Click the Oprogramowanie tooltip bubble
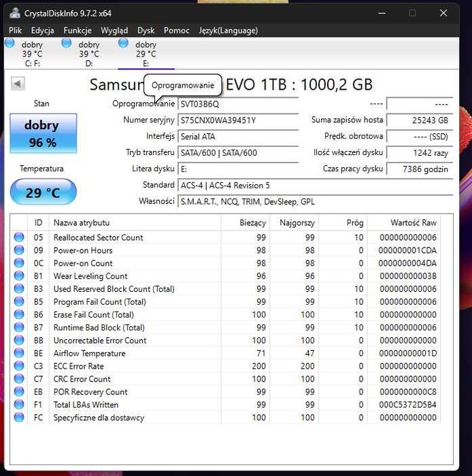The height and width of the screenshot is (476, 472). (x=183, y=85)
